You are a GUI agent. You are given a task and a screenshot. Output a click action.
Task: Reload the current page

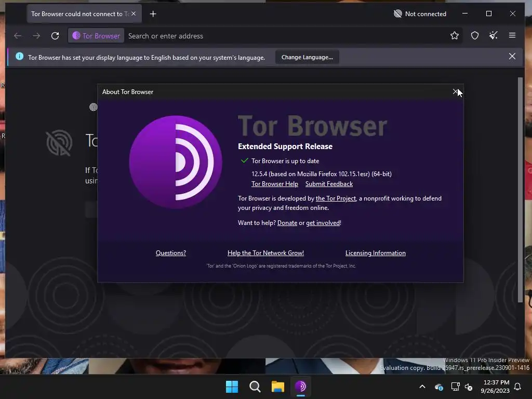(55, 36)
